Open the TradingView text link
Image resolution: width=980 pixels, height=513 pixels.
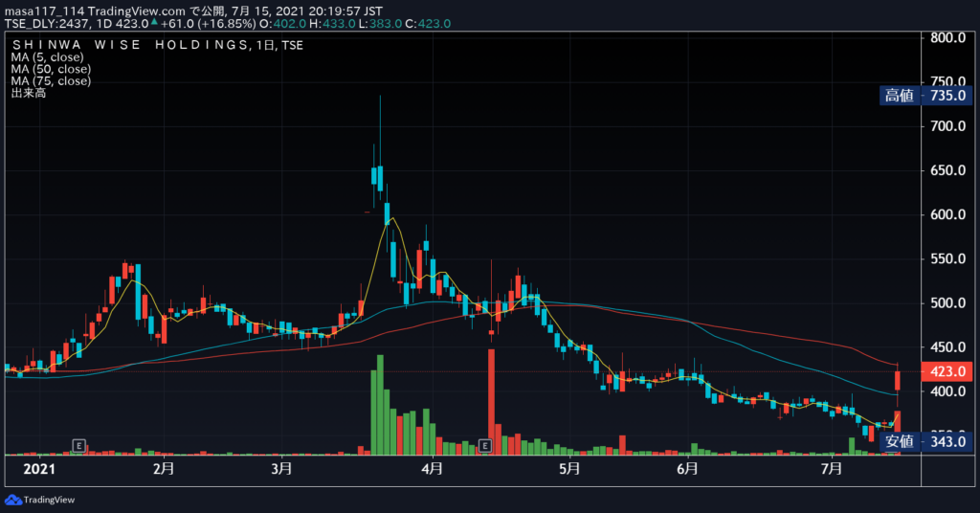tap(49, 500)
